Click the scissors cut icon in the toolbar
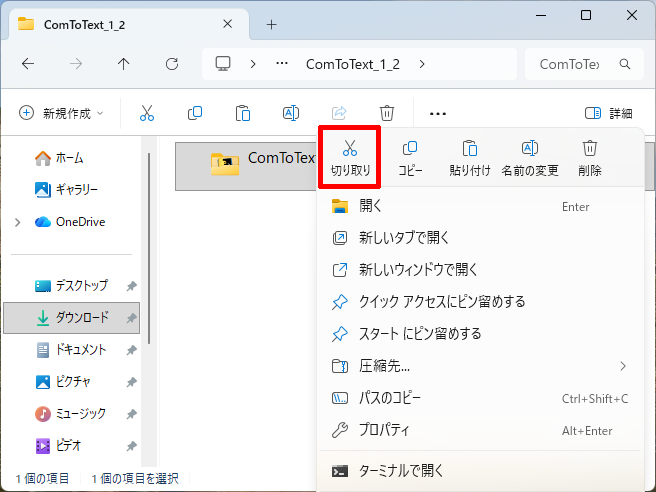The image size is (656, 492). [x=147, y=113]
